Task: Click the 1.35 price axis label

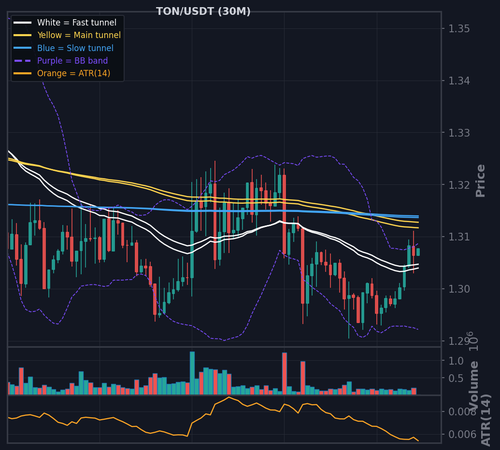Action: [x=459, y=29]
